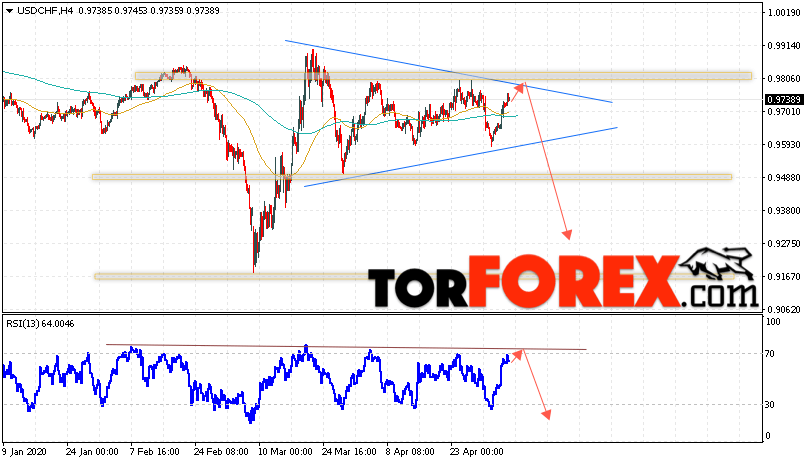Viewport: 808px width, 463px height.
Task: Select the upper blue triangle trendline
Action: 448,71
